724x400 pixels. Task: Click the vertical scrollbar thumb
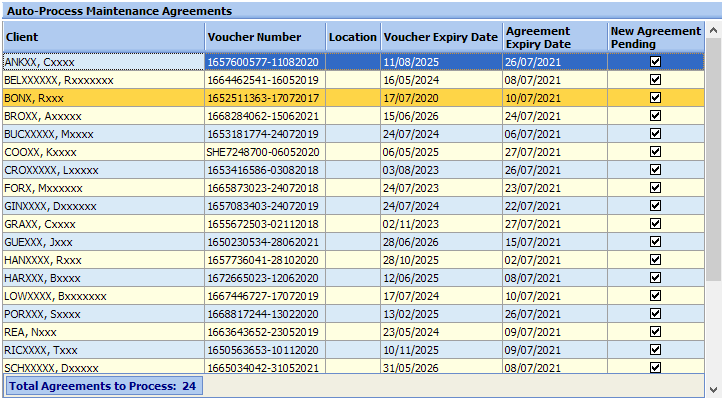(713, 160)
